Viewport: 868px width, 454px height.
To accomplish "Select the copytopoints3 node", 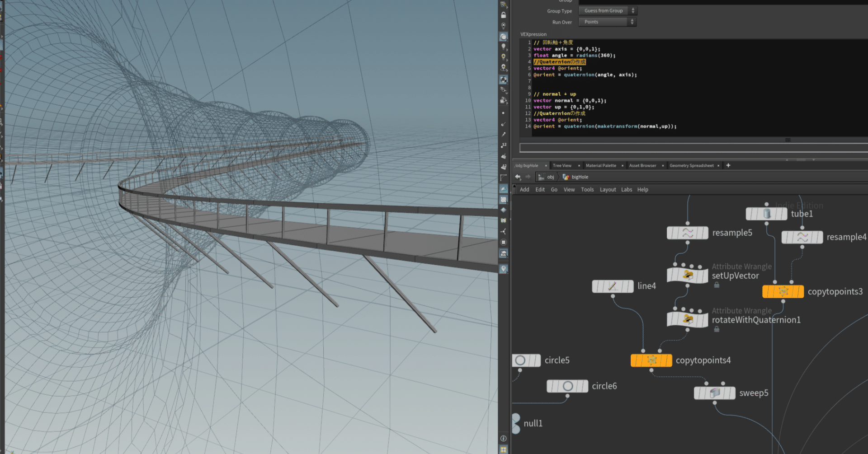I will (x=783, y=291).
